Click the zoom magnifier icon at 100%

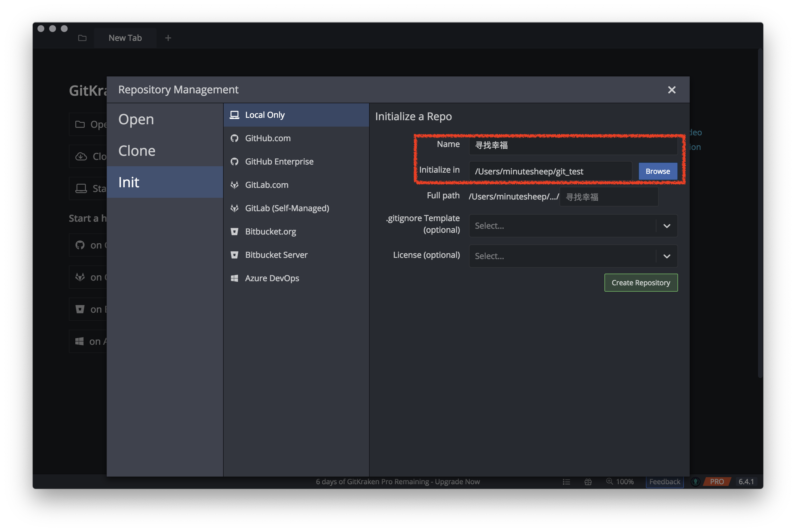click(610, 482)
